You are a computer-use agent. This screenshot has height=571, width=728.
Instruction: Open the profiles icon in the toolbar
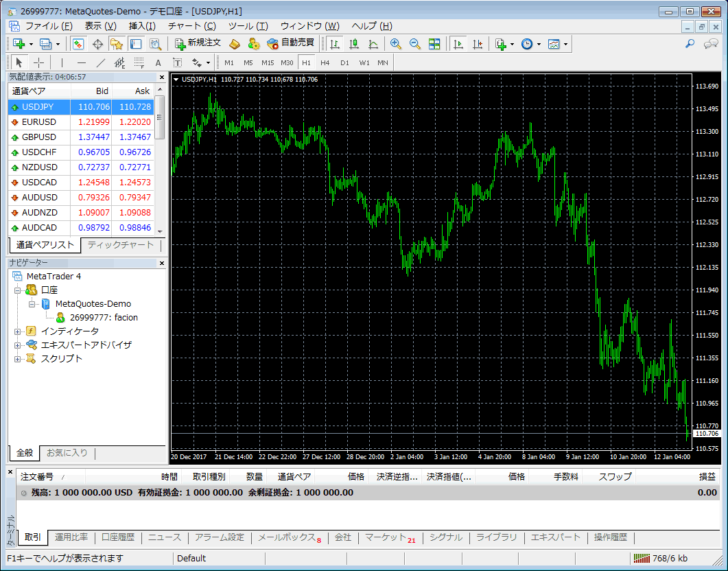[45, 44]
